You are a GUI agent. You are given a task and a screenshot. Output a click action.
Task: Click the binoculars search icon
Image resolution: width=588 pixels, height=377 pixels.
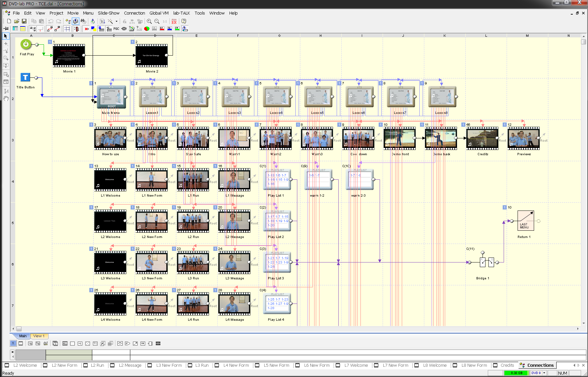tap(83, 21)
